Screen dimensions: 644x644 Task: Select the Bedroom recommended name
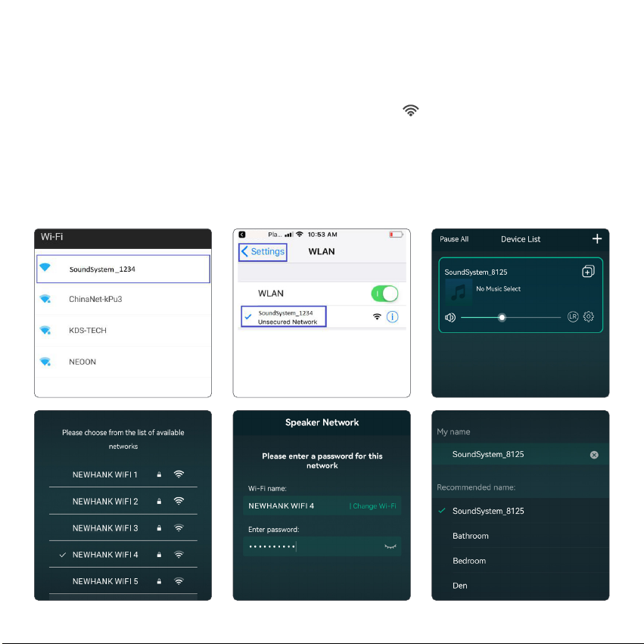(x=469, y=561)
